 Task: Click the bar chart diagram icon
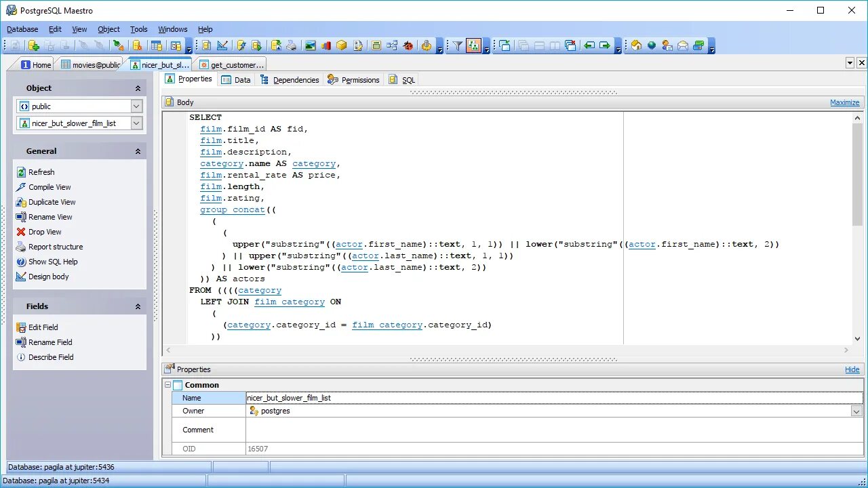tap(326, 45)
